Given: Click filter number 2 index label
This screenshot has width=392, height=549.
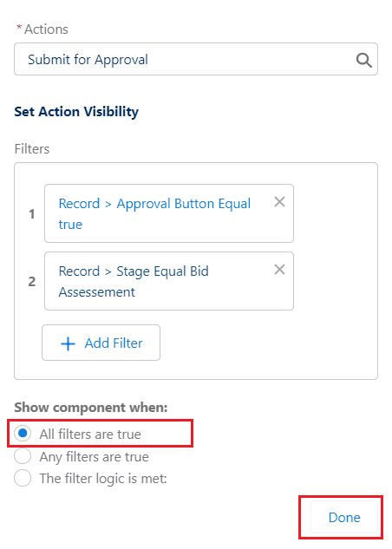Looking at the screenshot, I should point(32,281).
